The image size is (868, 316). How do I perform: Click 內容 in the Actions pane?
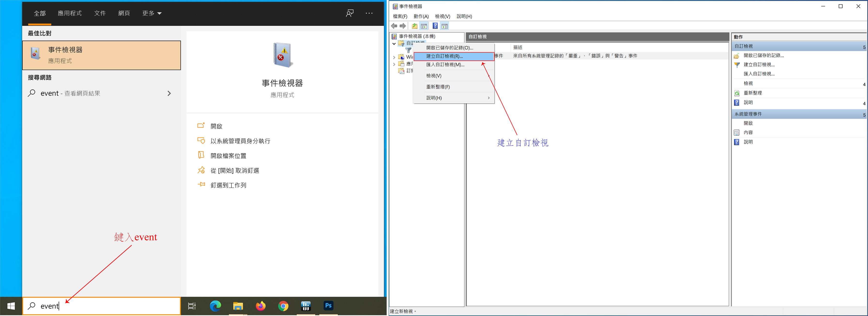click(748, 132)
